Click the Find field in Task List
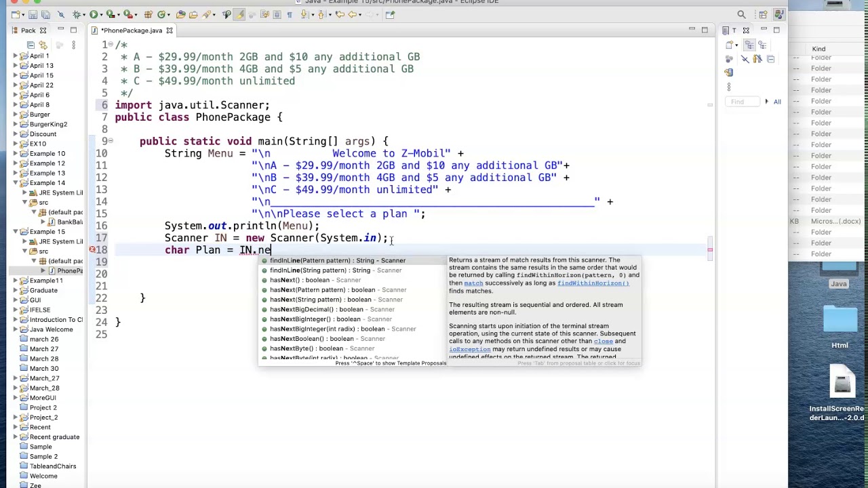This screenshot has width=868, height=488. [x=742, y=102]
